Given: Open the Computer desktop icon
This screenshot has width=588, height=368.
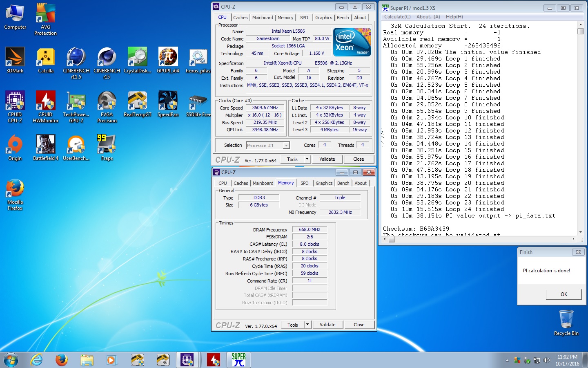Looking at the screenshot, I should coord(15,17).
